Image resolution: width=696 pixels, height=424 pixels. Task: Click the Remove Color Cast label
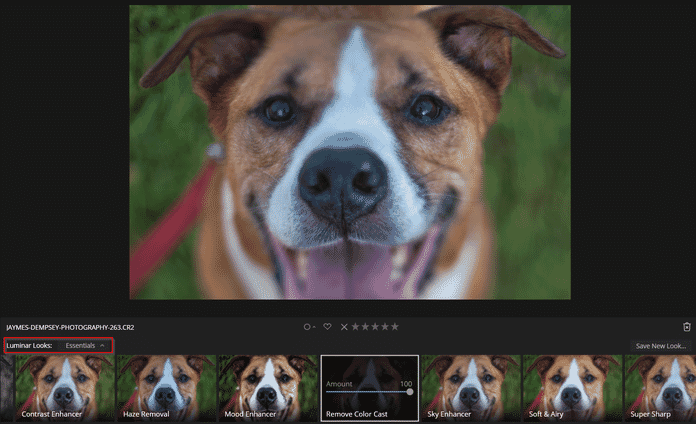point(356,414)
